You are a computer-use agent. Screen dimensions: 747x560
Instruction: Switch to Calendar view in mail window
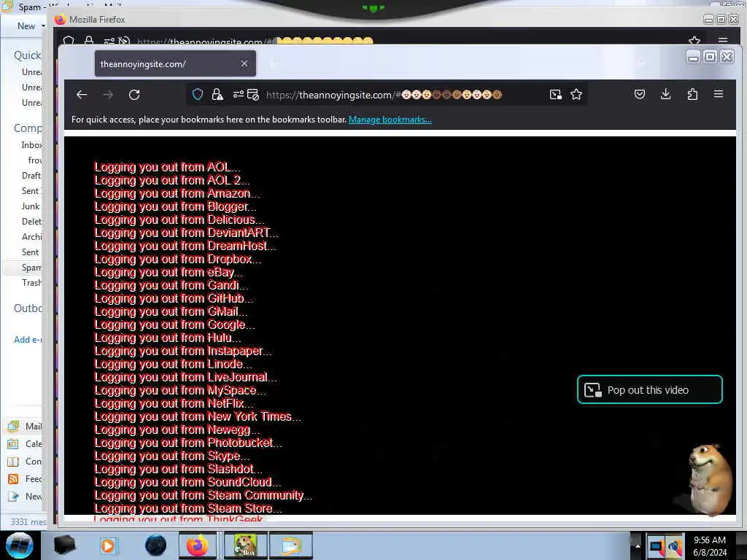click(25, 444)
